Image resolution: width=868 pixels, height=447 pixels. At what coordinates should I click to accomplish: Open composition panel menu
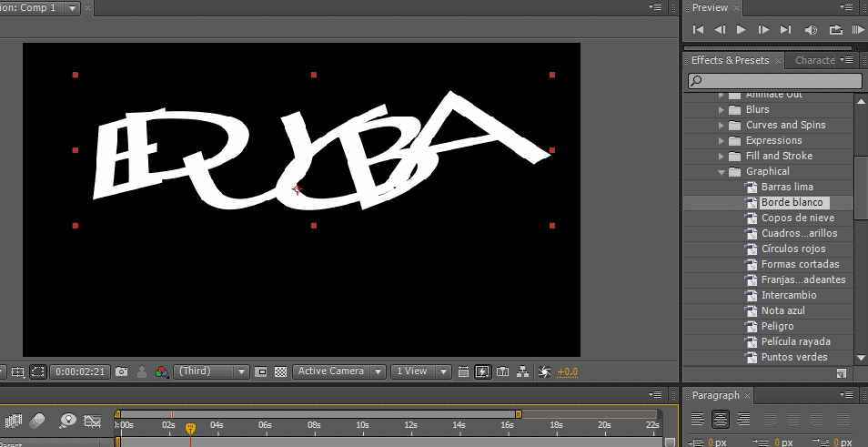click(657, 7)
